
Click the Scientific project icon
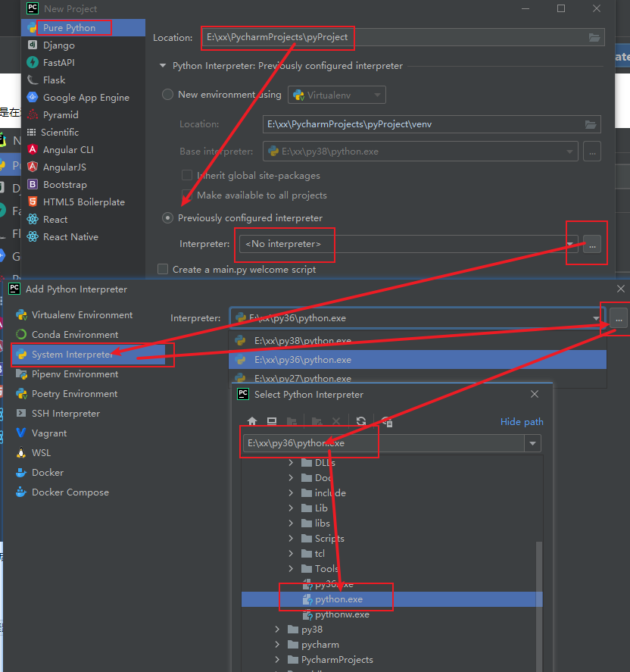31,132
